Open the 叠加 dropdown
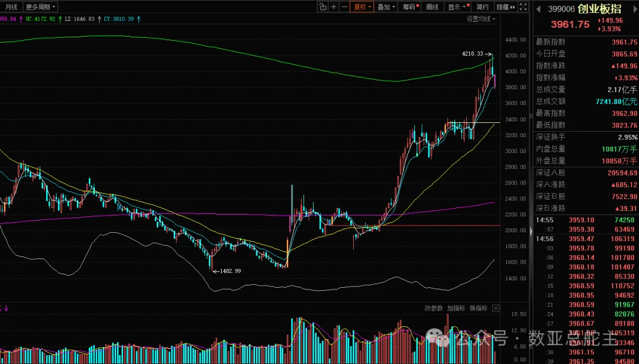Image resolution: width=639 pixels, height=364 pixels. (386, 7)
